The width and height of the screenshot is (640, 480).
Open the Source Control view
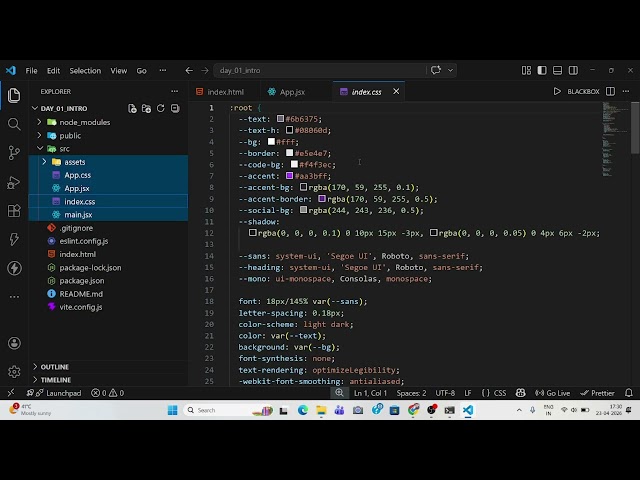tap(14, 153)
